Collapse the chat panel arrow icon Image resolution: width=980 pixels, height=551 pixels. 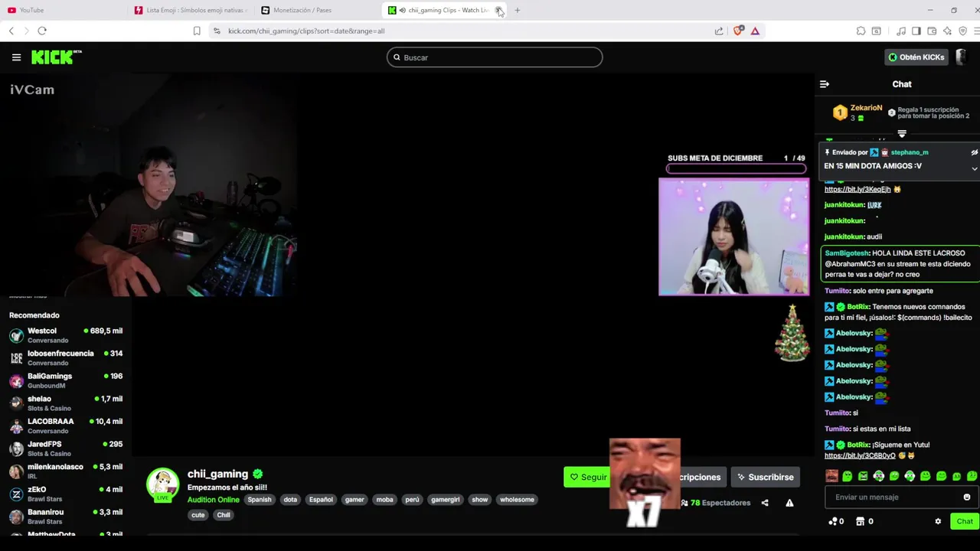point(825,84)
